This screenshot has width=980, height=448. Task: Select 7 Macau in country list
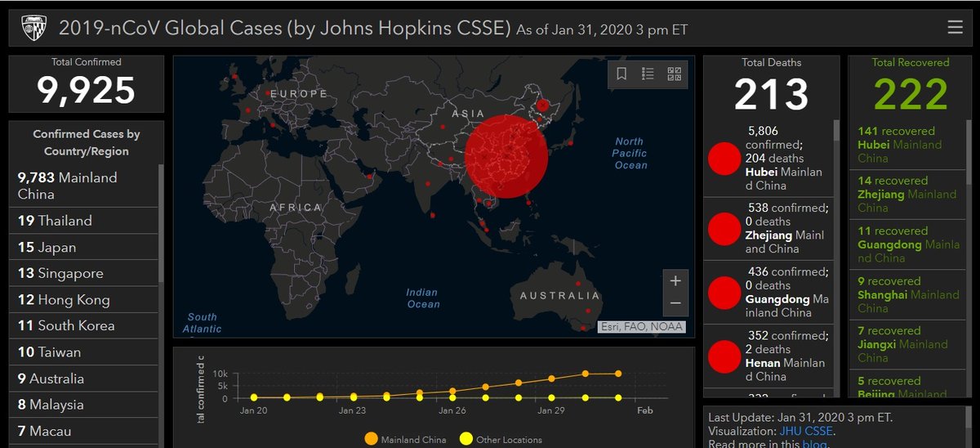click(83, 431)
